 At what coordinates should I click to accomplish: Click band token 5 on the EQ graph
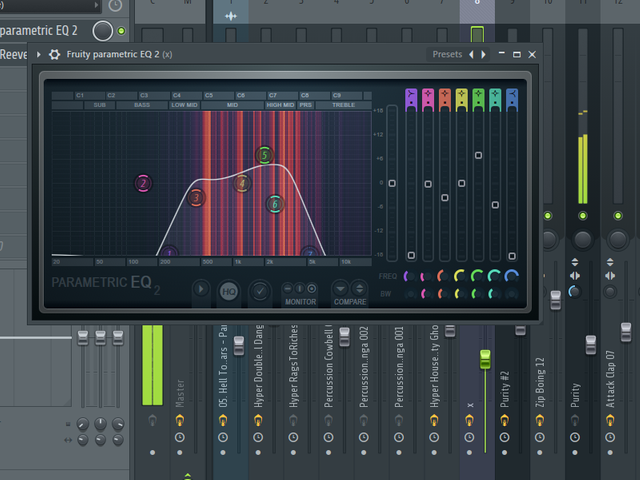coord(264,155)
